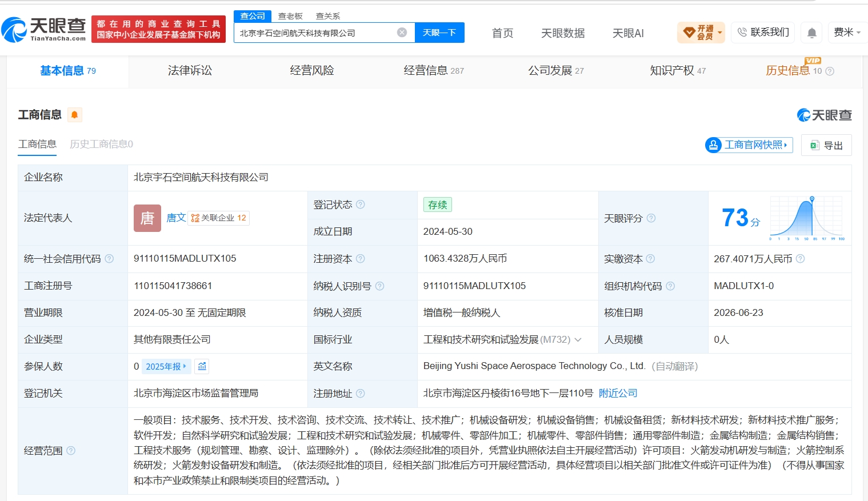Click the 导出 export button
The height and width of the screenshot is (501, 868).
click(826, 145)
